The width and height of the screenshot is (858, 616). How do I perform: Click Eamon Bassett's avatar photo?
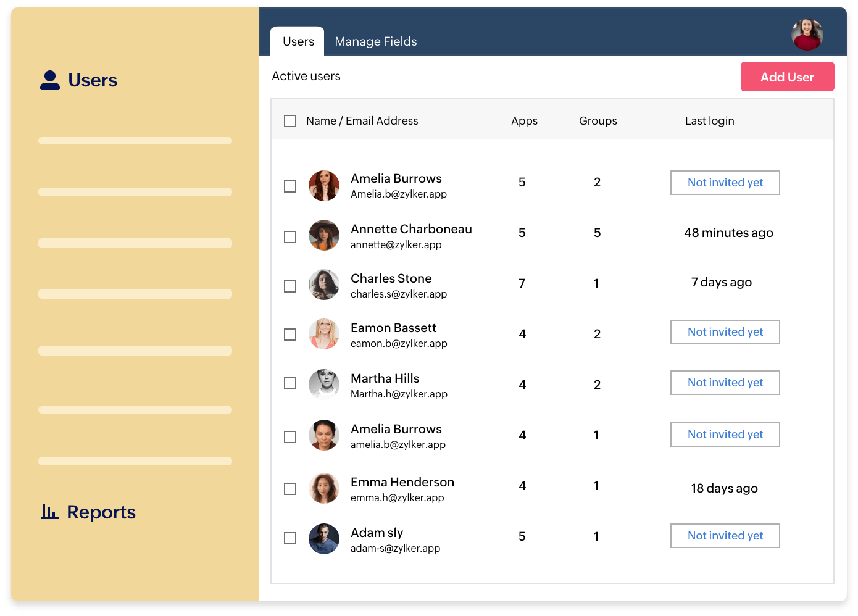point(324,334)
